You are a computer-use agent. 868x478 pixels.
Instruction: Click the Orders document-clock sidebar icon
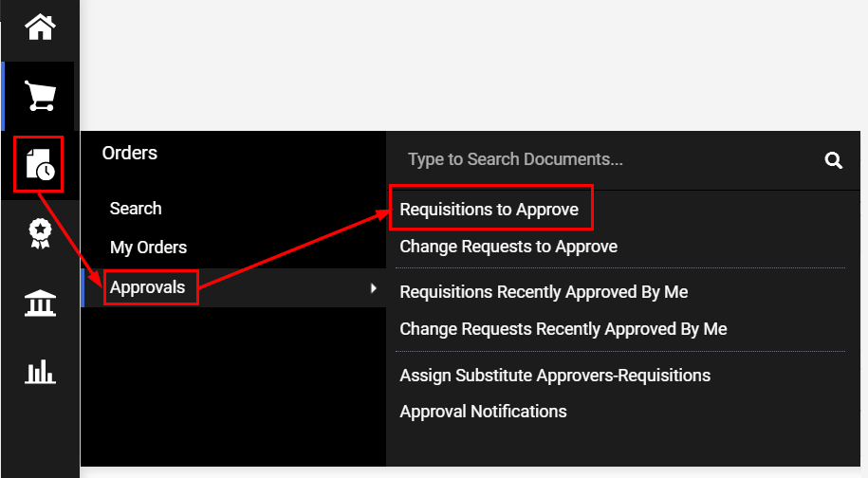tap(40, 164)
